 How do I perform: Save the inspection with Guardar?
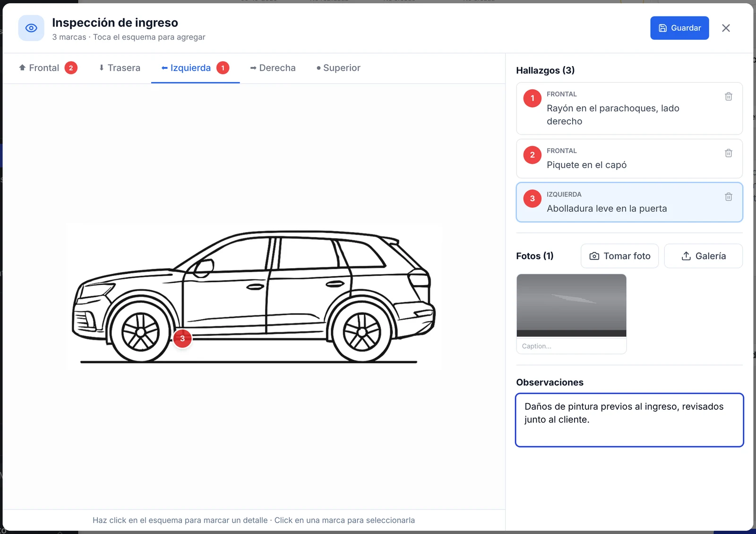click(679, 28)
